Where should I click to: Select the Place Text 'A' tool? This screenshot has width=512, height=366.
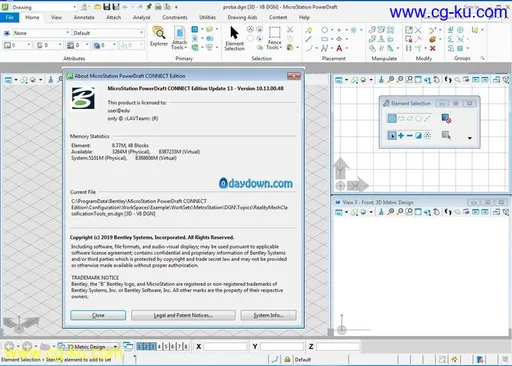339,49
